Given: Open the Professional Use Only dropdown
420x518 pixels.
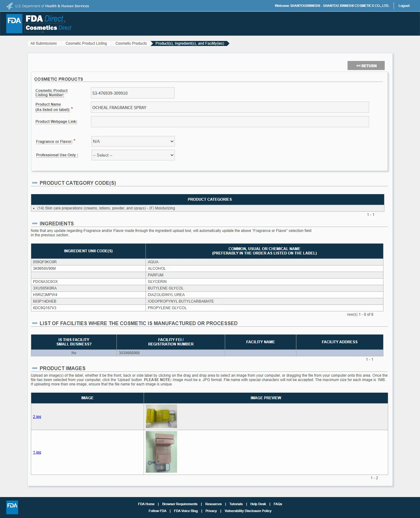Looking at the screenshot, I should (133, 155).
